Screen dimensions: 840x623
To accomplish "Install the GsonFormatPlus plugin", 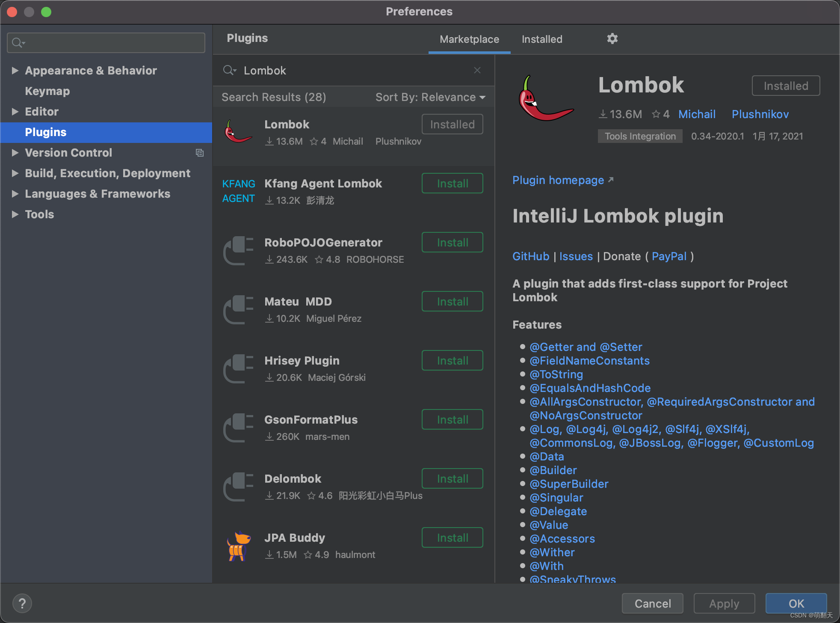I will (x=452, y=420).
